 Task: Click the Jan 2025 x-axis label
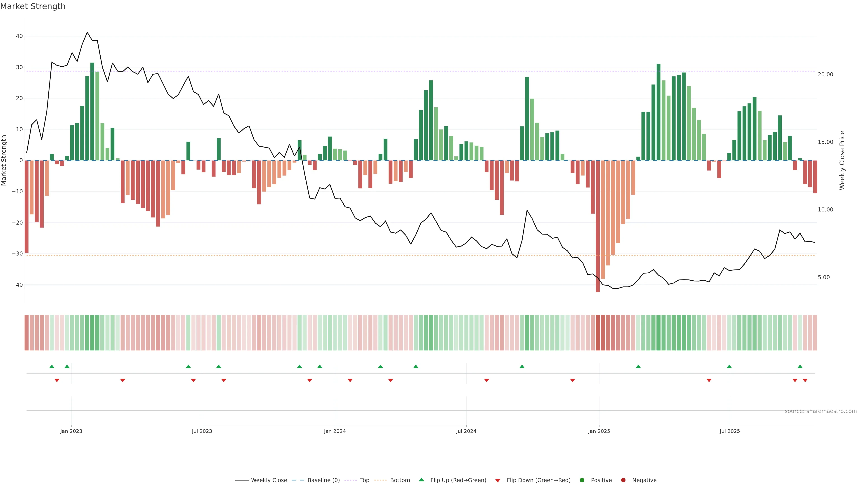click(x=599, y=431)
